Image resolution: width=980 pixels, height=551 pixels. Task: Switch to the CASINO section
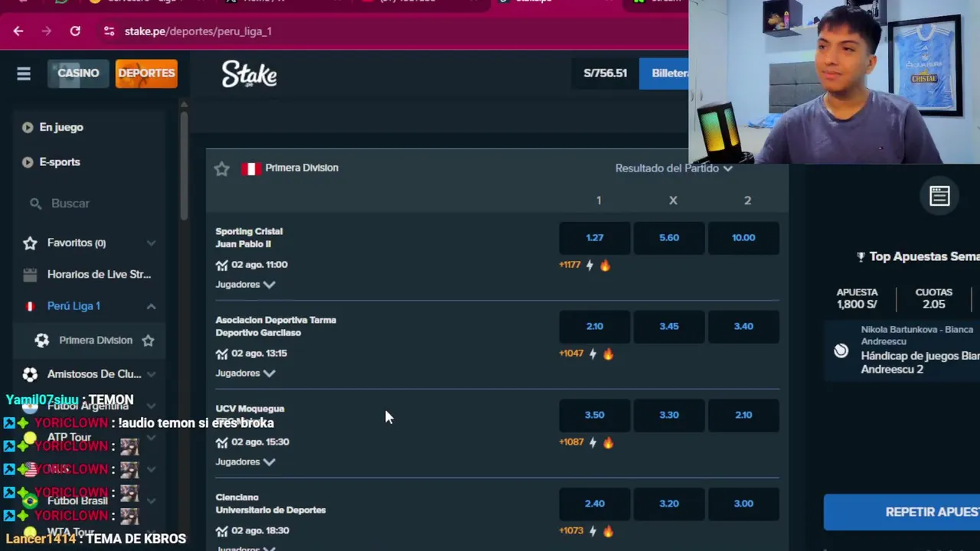click(78, 73)
